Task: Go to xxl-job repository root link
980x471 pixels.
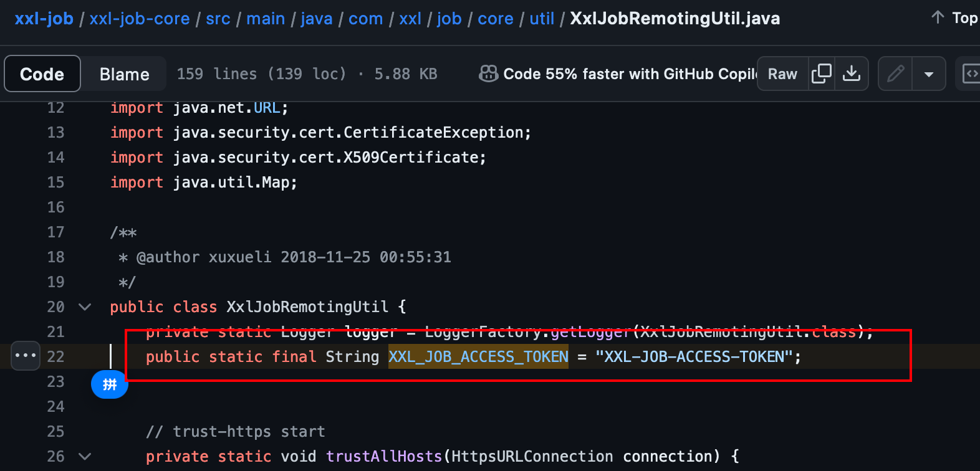Action: click(x=44, y=19)
